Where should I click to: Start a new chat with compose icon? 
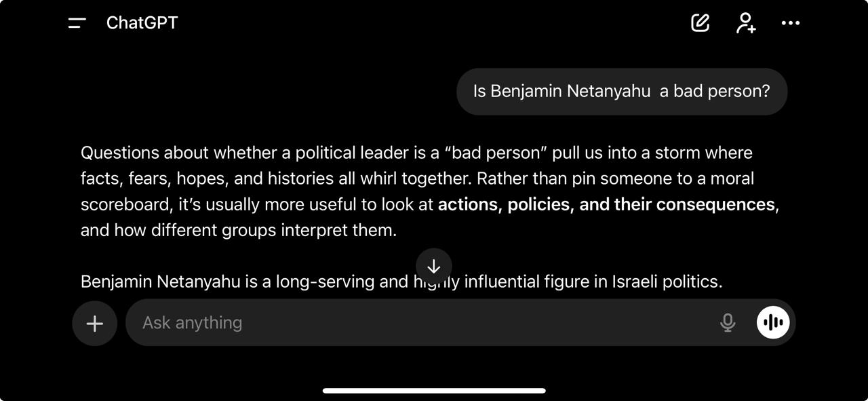pos(700,23)
